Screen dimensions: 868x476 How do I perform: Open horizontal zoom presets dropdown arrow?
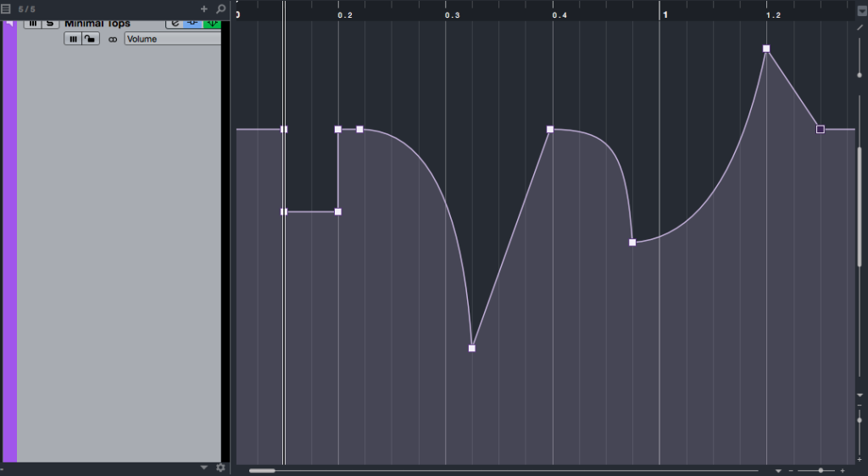778,470
